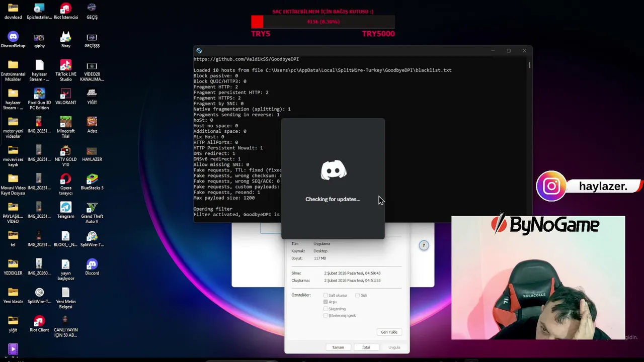Image resolution: width=644 pixels, height=362 pixels.
Task: Toggle the Salt okunur checkbox
Action: [x=326, y=295]
